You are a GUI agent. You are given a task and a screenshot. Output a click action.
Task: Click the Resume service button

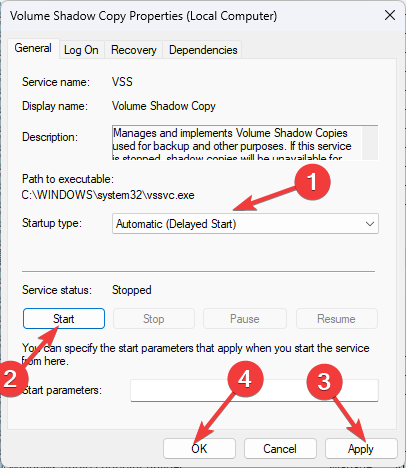(x=337, y=319)
